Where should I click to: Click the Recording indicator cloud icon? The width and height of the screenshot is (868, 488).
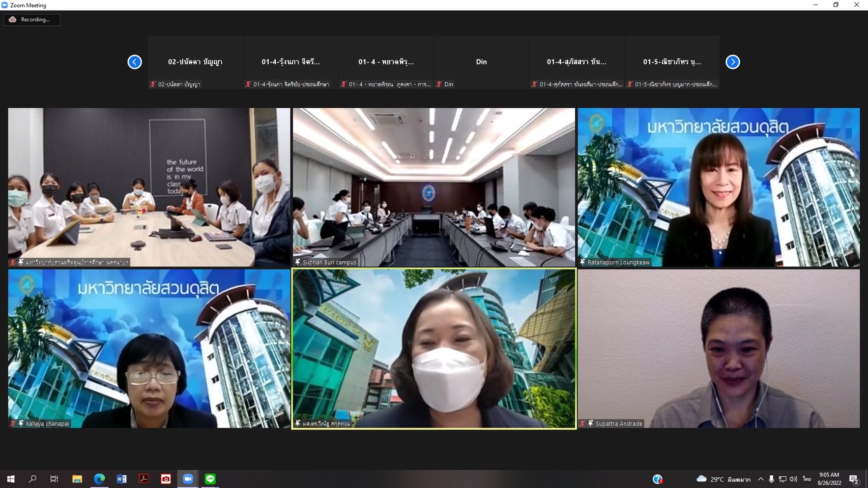13,19
